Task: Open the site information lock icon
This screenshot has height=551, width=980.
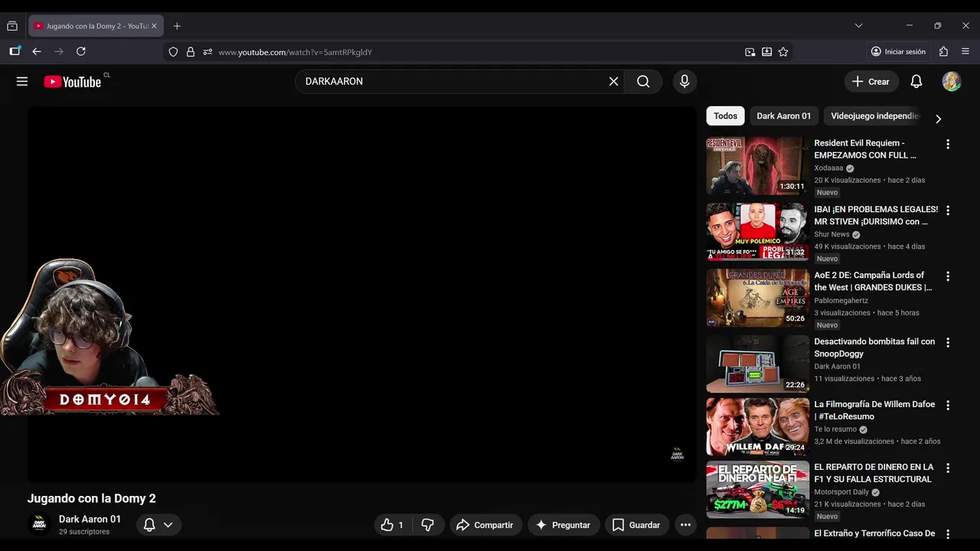Action: point(190,52)
